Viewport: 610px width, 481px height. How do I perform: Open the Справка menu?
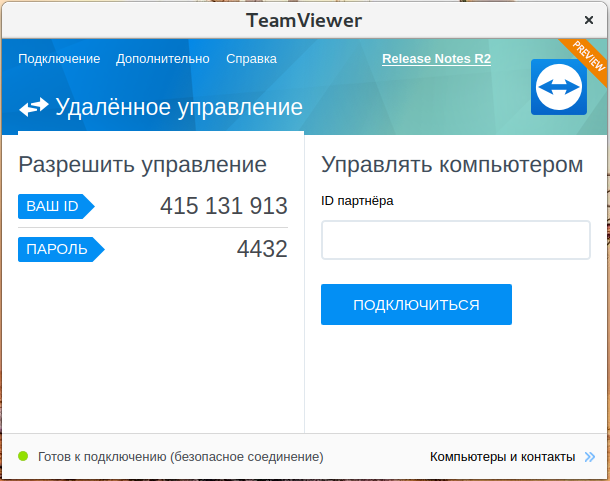coord(251,59)
